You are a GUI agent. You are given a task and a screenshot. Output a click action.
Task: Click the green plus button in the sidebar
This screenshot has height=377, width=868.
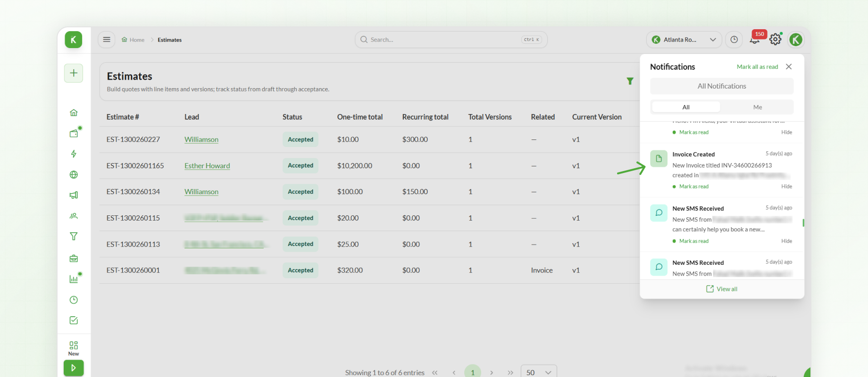[74, 73]
